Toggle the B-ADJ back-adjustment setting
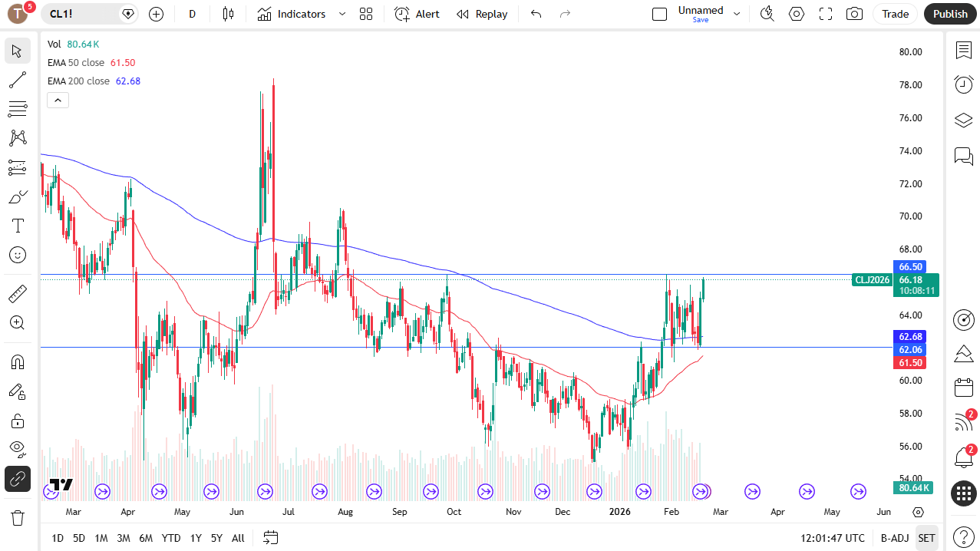Screen dimensions: 980x551 click(895, 538)
